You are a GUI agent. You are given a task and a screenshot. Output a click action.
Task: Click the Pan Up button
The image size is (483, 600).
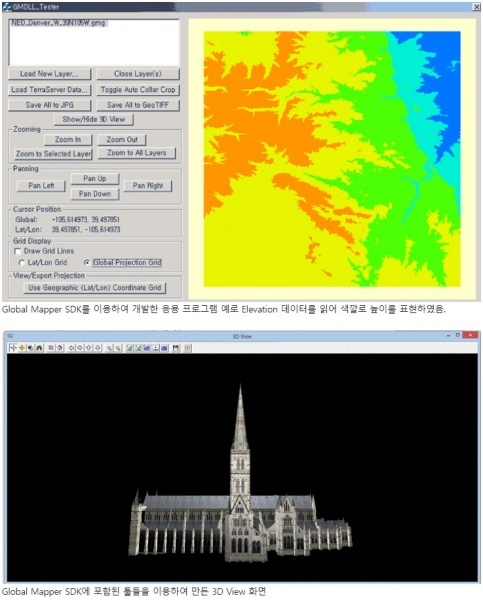coord(95,179)
